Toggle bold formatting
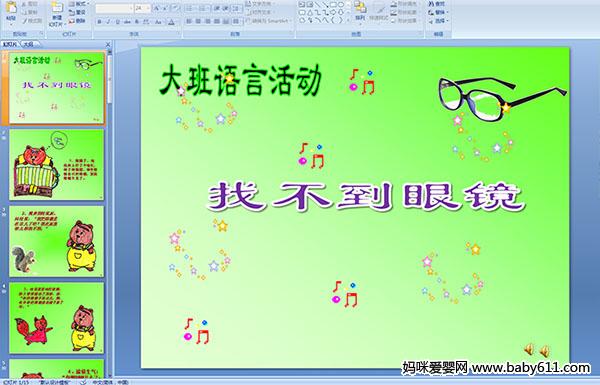 (99, 22)
